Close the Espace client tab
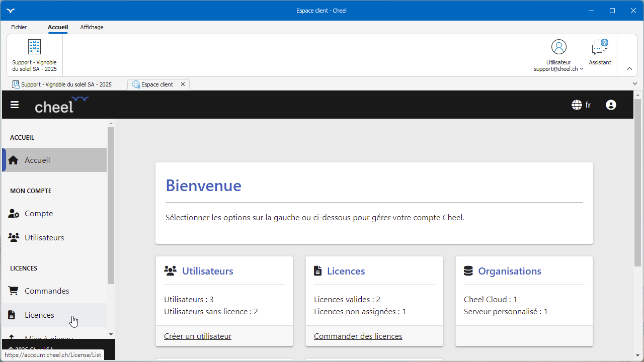 click(183, 84)
